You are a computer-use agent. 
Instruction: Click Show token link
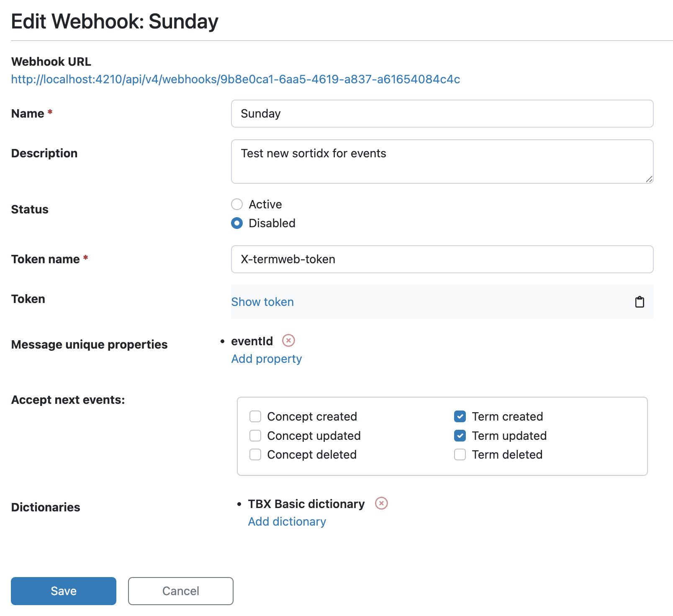(262, 302)
